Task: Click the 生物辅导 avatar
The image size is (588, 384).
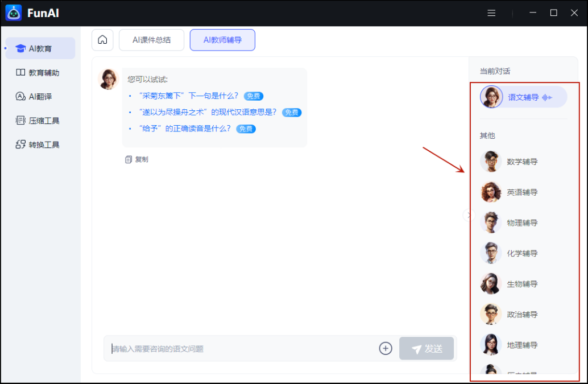Action: coord(491,283)
